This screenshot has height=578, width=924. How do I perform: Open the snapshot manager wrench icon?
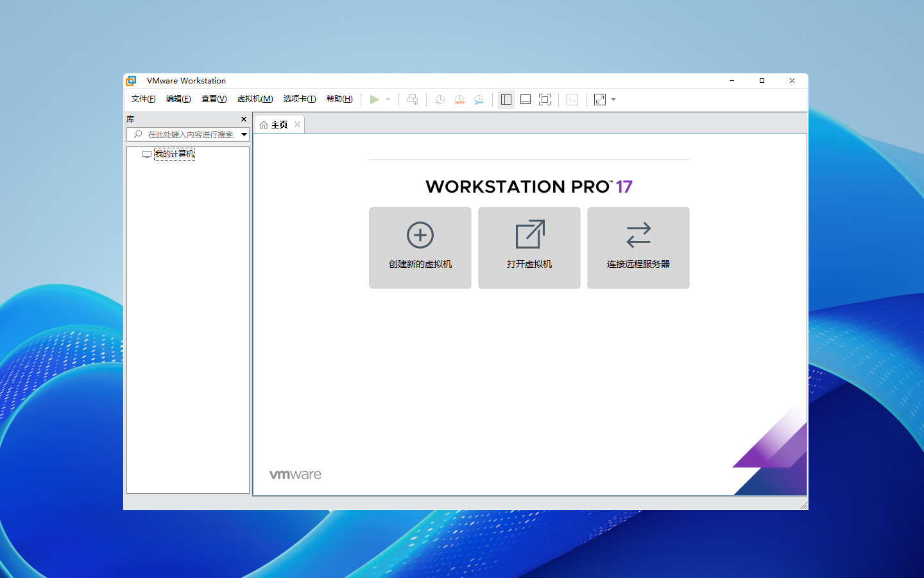pos(479,100)
